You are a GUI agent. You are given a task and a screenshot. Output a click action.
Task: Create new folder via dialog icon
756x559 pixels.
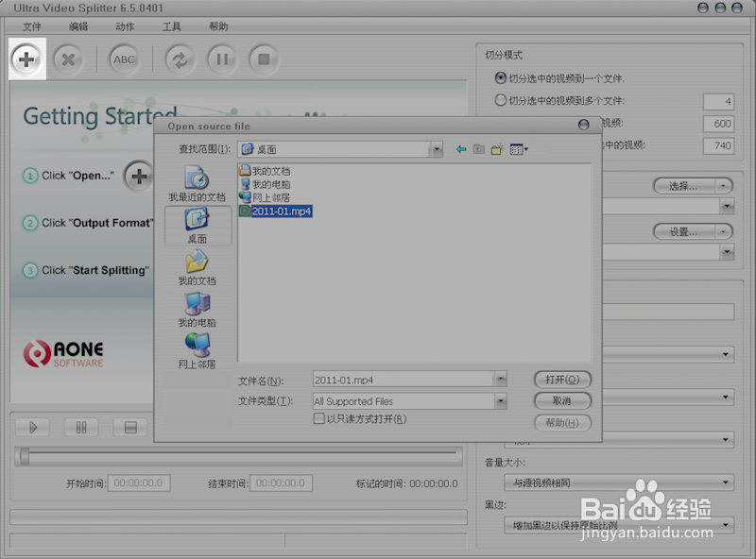[497, 149]
